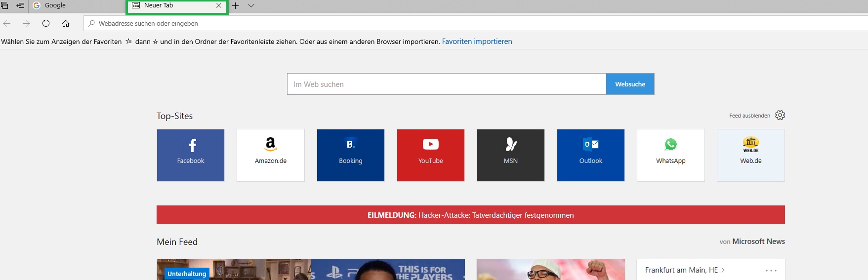Open the tabs you've set aside icon
Image resolution: width=868 pixels, height=280 pixels.
point(4,5)
